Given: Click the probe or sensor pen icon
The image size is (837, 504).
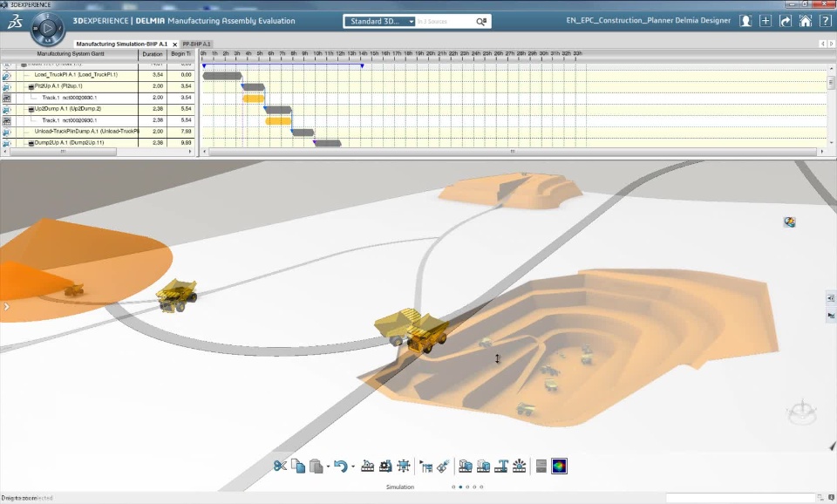Looking at the screenshot, I should (443, 467).
